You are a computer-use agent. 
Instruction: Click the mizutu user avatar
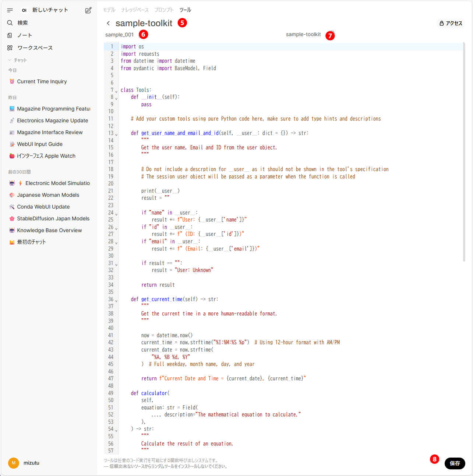(14, 463)
